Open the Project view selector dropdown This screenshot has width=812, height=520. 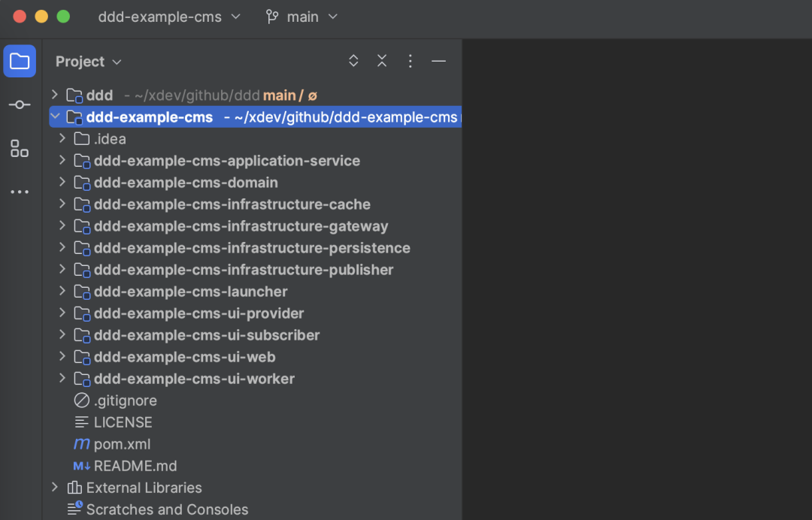pos(88,62)
